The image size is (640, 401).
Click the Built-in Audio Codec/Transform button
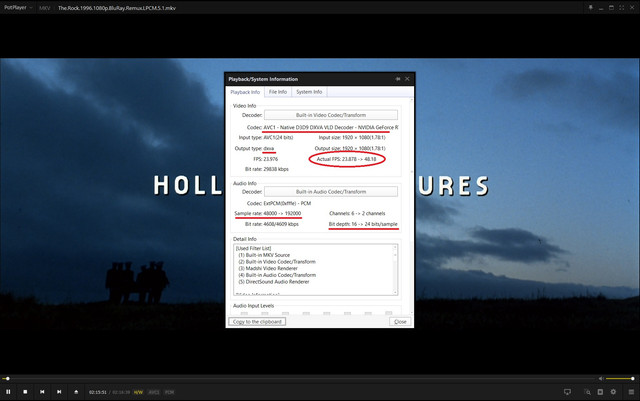[331, 192]
